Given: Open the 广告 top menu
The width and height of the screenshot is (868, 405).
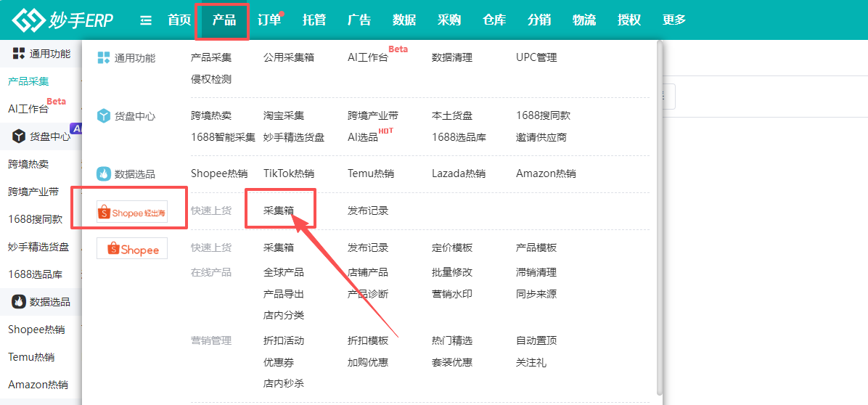Looking at the screenshot, I should pyautogui.click(x=359, y=20).
